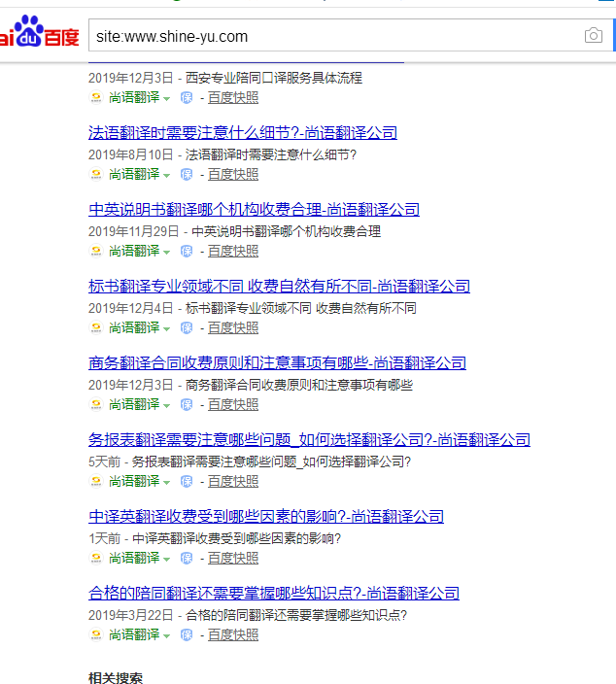Click the 1天前 timestamp text
This screenshot has height=684, width=616.
(104, 538)
